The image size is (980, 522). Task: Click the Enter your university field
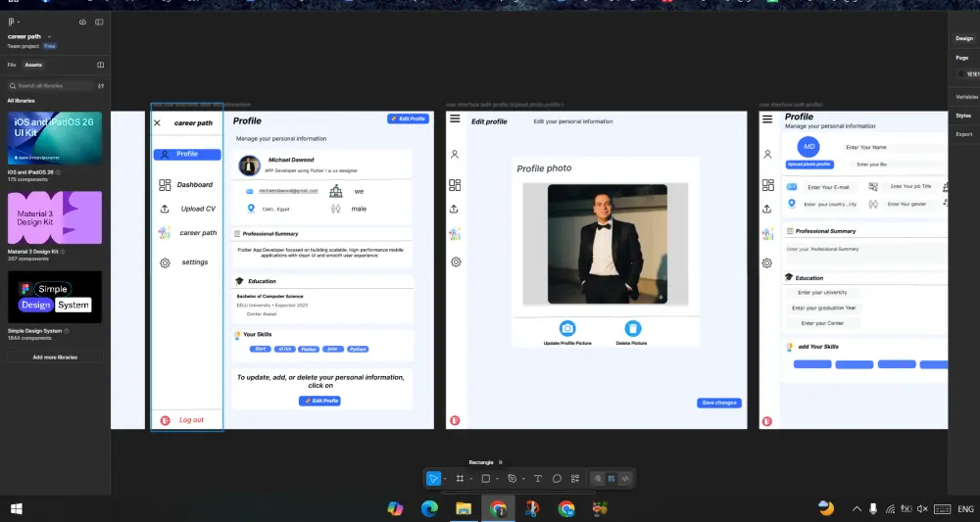click(x=822, y=292)
